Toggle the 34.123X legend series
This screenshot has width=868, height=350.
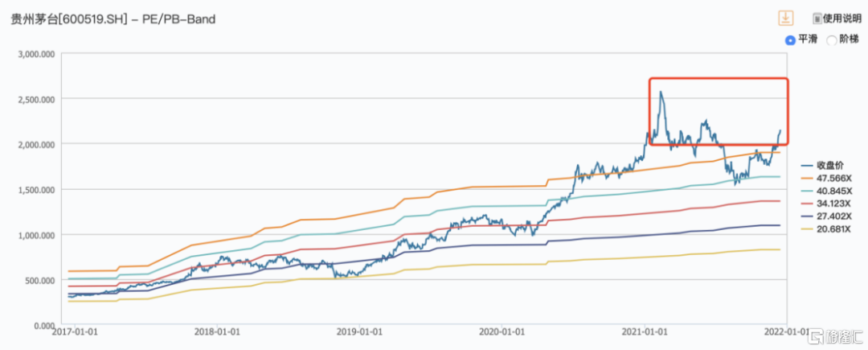(x=826, y=204)
